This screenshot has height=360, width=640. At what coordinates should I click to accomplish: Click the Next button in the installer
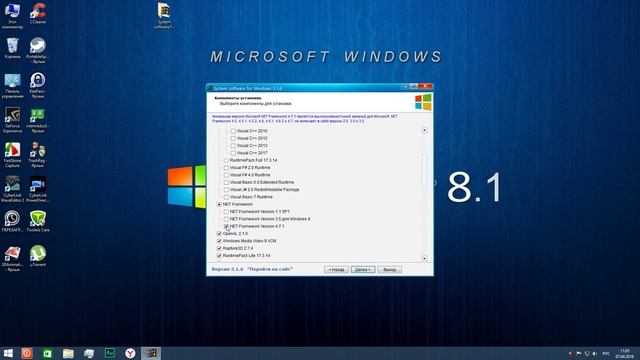[363, 269]
